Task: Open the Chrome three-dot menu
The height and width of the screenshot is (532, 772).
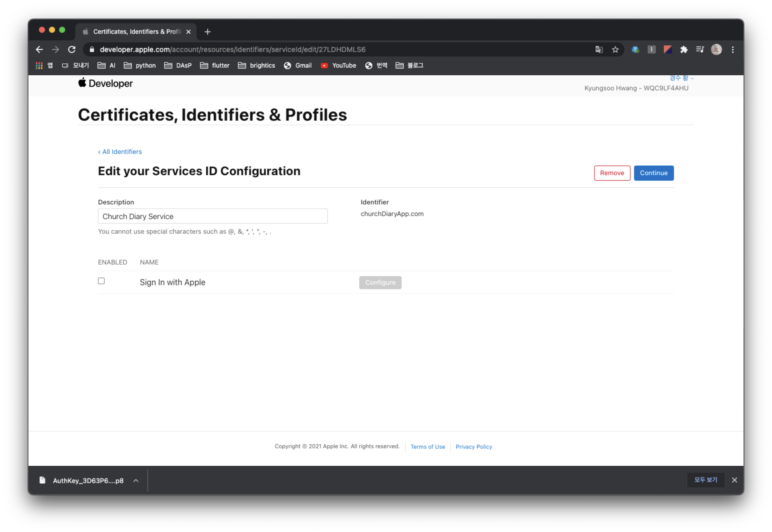Action: [x=733, y=50]
